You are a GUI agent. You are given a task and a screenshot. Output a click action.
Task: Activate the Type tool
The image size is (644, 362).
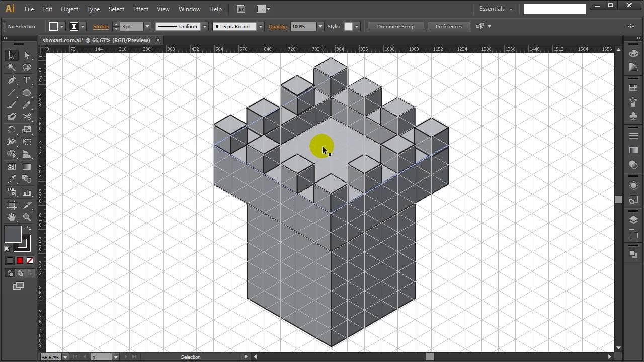[x=27, y=80]
